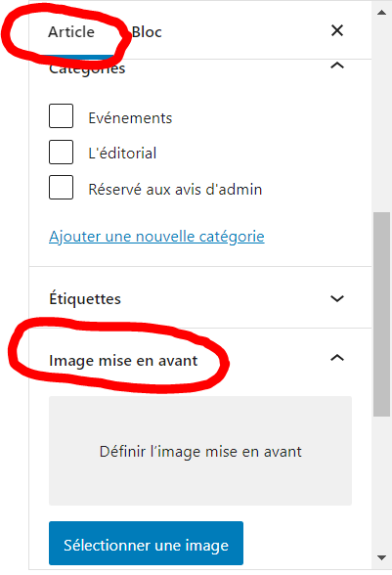Enable the Réservé aux avis d'admin checkbox

point(61,188)
